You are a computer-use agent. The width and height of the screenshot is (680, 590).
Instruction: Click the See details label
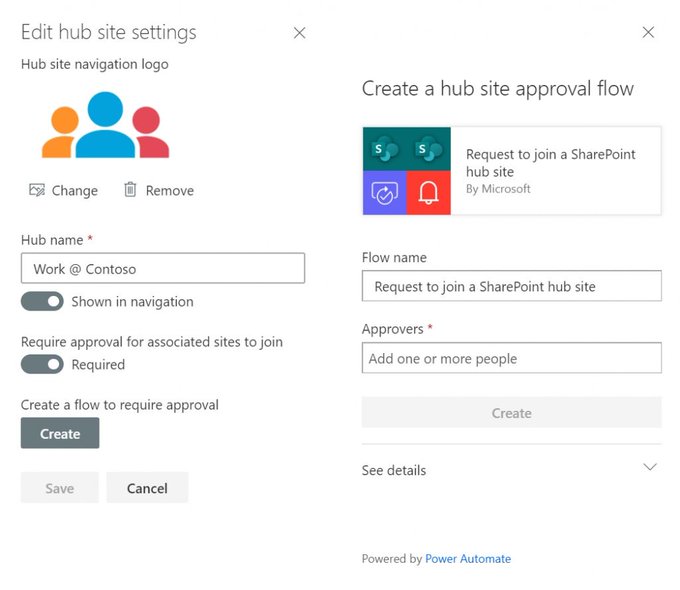(394, 470)
